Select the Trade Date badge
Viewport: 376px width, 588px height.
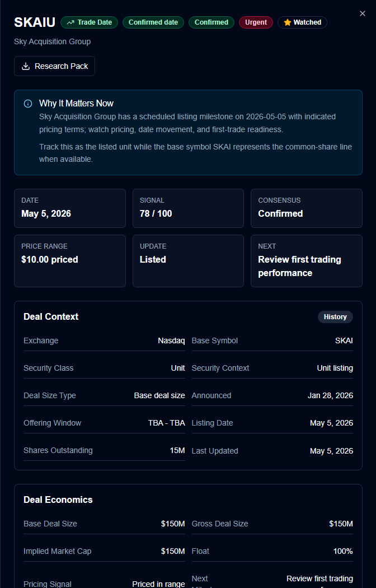pos(89,22)
